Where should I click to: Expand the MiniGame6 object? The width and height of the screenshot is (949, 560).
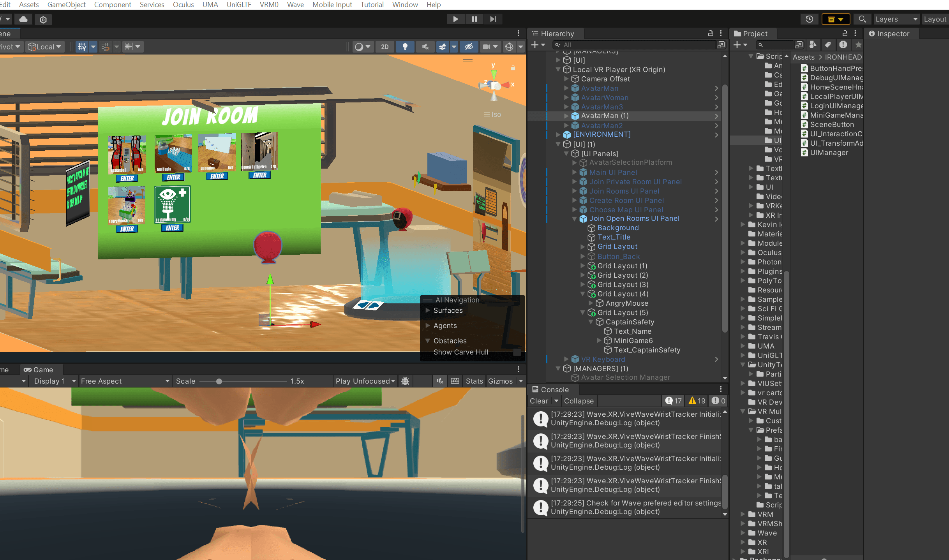599,341
